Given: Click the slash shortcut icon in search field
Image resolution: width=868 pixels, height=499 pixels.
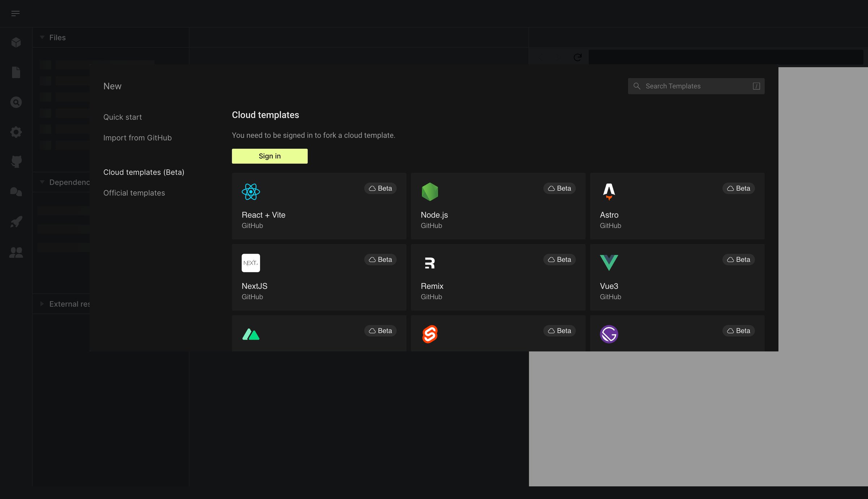Looking at the screenshot, I should tap(756, 86).
